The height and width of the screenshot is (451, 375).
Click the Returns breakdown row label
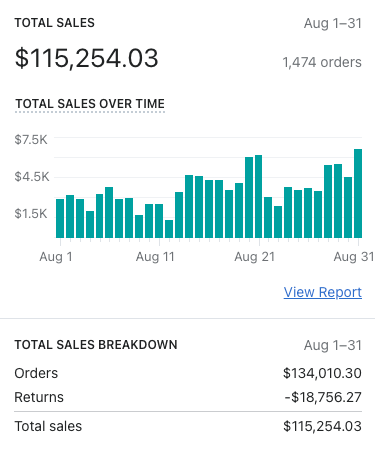tap(39, 397)
